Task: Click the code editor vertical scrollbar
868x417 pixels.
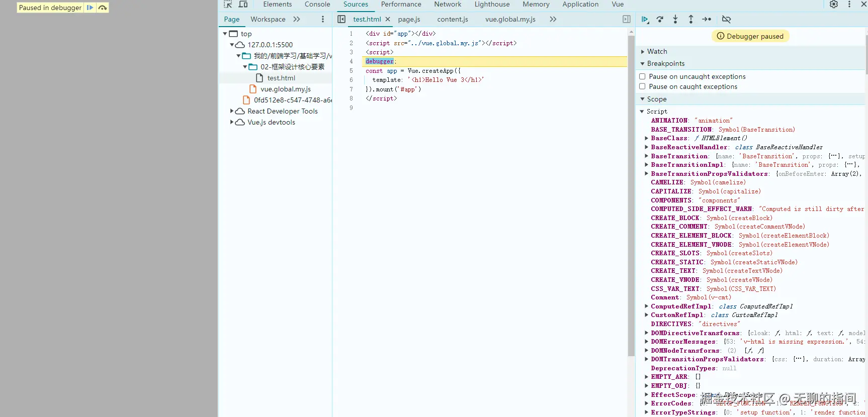Action: [631, 196]
